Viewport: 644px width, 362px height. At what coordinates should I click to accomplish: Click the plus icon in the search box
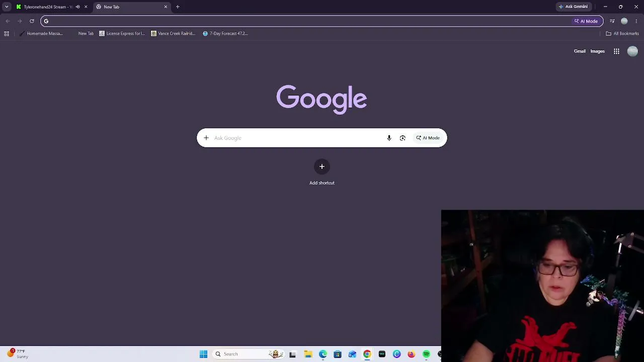pyautogui.click(x=206, y=138)
